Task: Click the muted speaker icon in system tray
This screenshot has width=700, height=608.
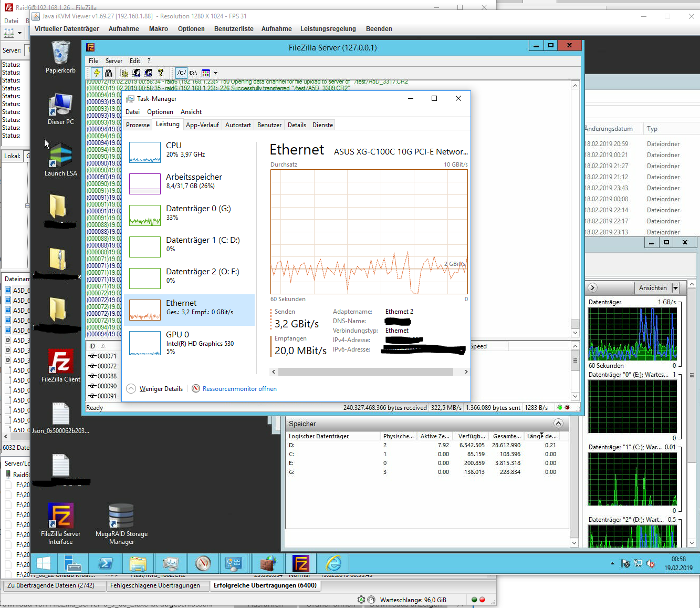Action: [651, 563]
